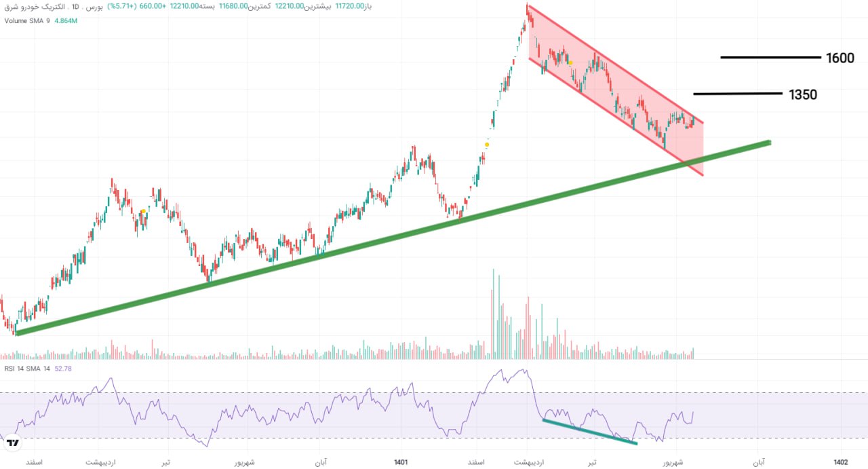Viewport: 868px width, 469px height.
Task: Expand the RSI 14 SMA 14 legend
Action: click(x=27, y=369)
